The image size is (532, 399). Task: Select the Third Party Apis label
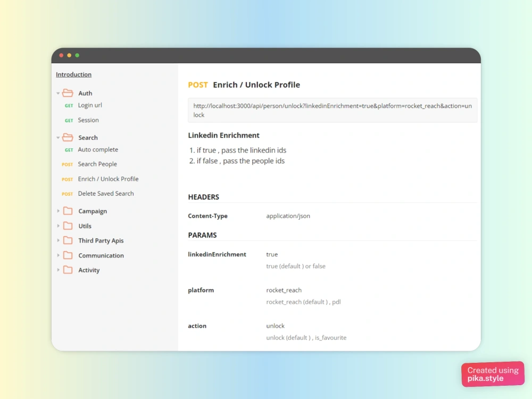click(101, 240)
